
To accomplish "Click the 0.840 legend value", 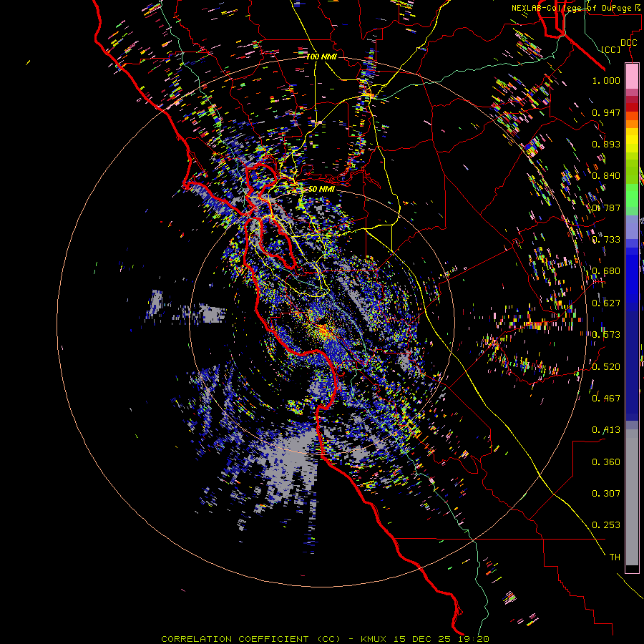I will (x=606, y=176).
